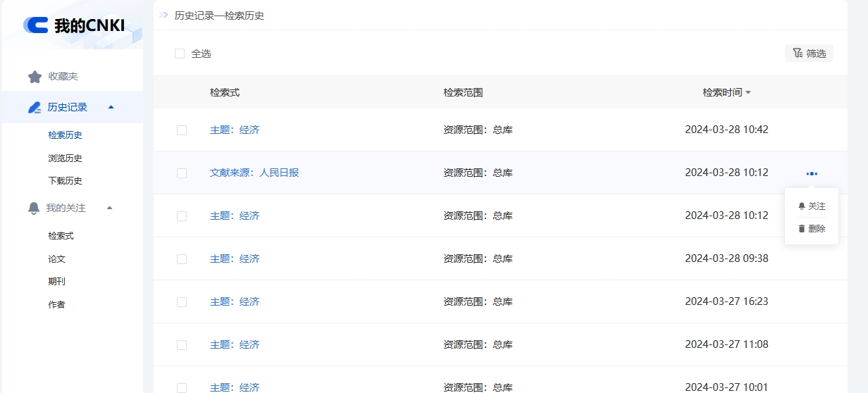
Task: Open the 文献来源：人民日报 search link
Action: tap(254, 173)
